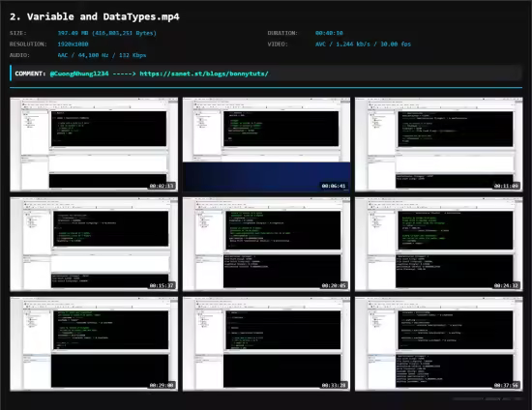Click the 00:40:10 duration value
This screenshot has width=532, height=410.
point(329,33)
